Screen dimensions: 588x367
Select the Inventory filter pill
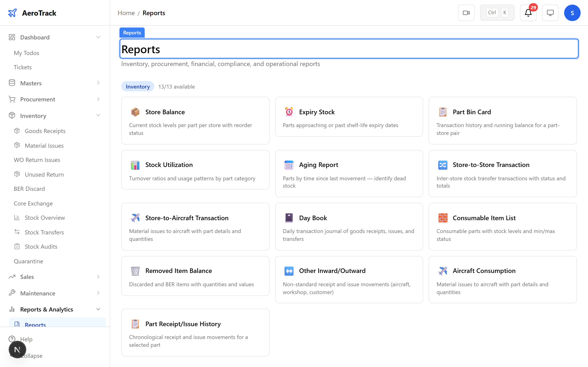(138, 86)
